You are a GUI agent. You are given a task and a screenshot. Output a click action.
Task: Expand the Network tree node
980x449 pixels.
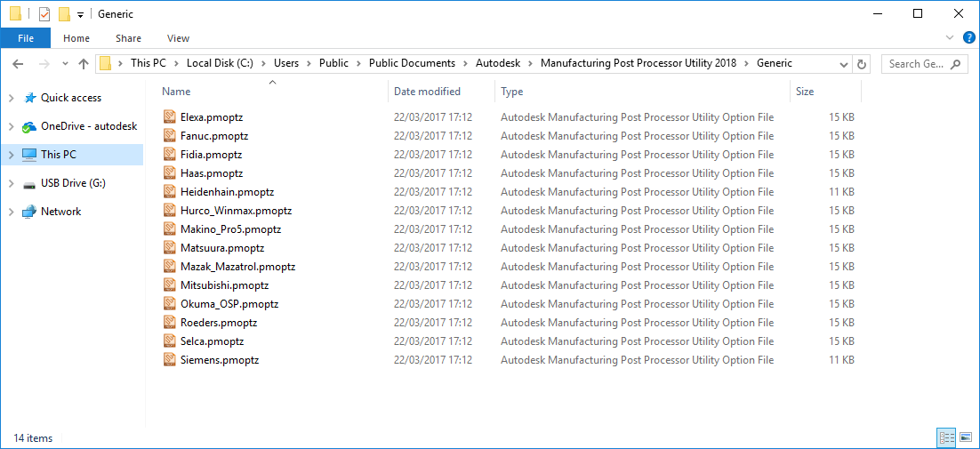(x=11, y=212)
